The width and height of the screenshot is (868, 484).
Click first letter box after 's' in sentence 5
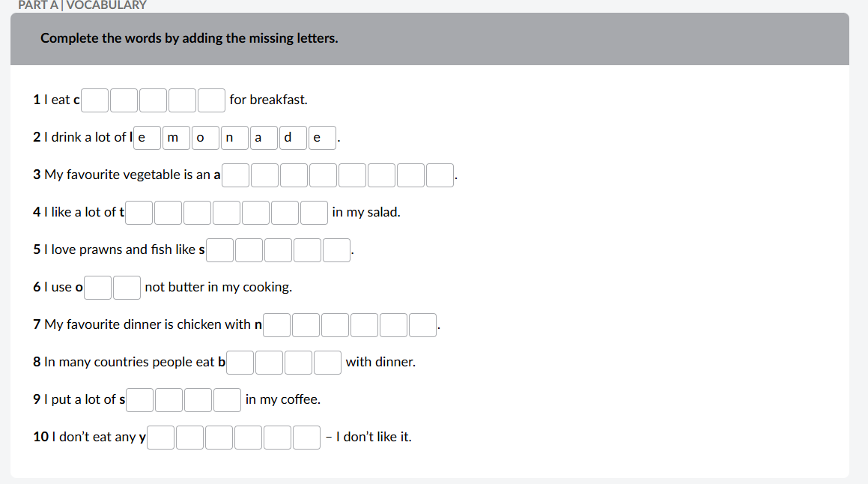point(220,249)
